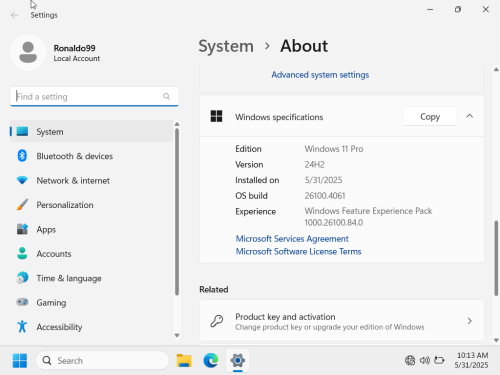Collapse the Windows specifications section

pos(469,116)
